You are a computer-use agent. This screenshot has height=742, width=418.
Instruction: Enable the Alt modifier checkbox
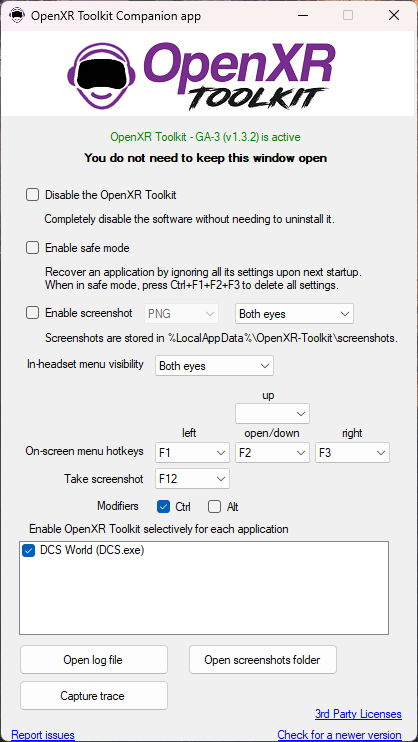[x=214, y=507]
